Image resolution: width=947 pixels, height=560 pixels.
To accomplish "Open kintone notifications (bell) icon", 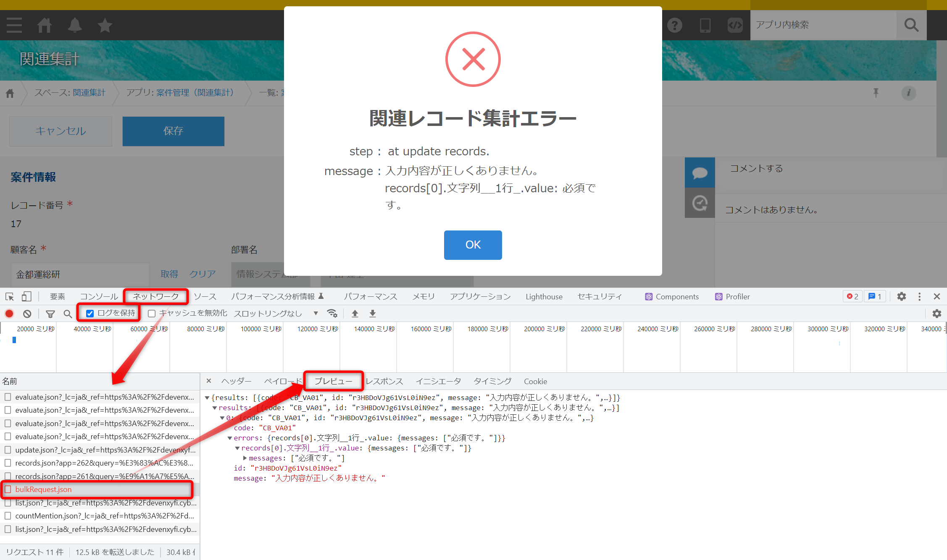I will tap(75, 25).
